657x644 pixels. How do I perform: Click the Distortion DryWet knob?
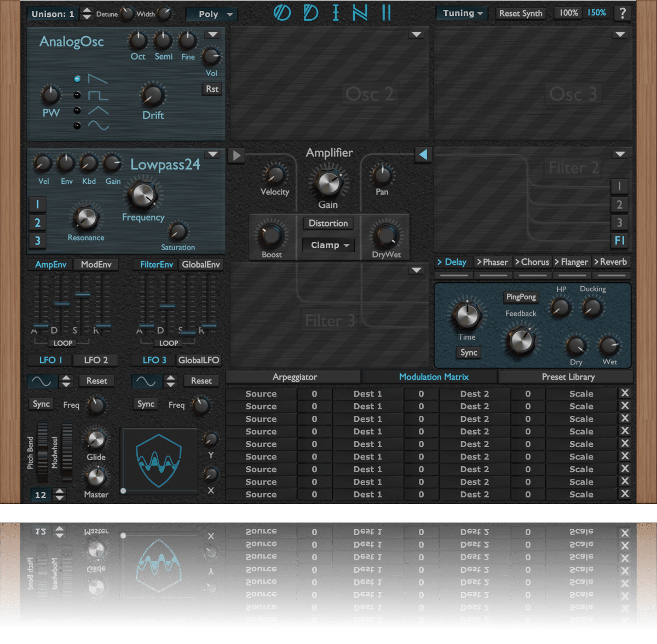pos(387,235)
